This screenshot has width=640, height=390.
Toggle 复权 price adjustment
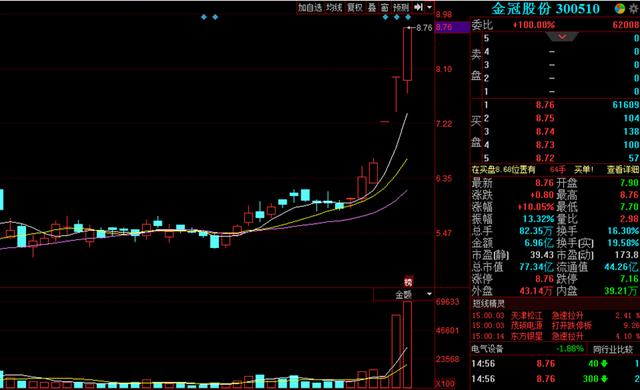tap(355, 7)
